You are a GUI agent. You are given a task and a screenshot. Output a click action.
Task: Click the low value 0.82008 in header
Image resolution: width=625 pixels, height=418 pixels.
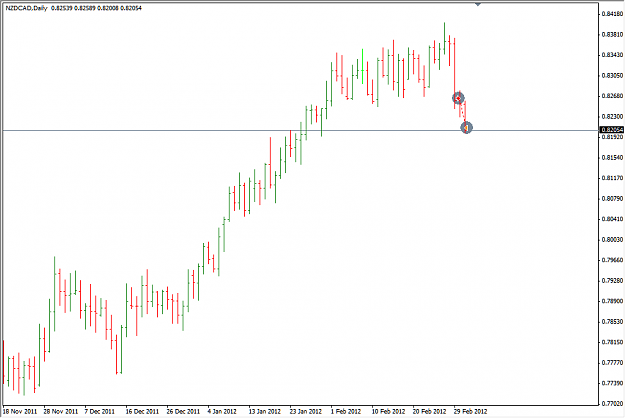click(x=108, y=8)
